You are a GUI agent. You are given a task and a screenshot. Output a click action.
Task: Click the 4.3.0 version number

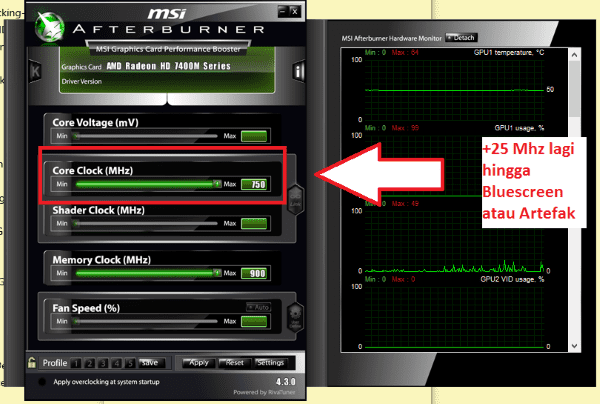[x=285, y=381]
